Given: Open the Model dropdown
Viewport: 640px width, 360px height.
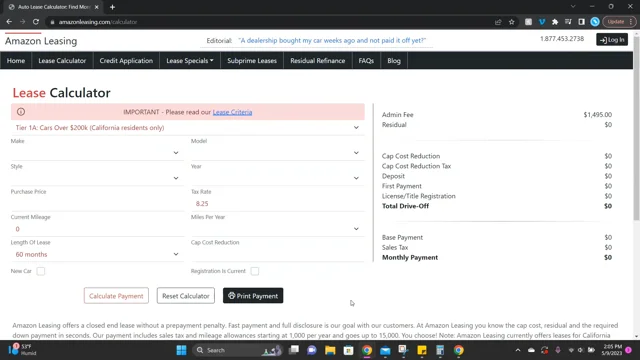Looking at the screenshot, I should coord(278,153).
